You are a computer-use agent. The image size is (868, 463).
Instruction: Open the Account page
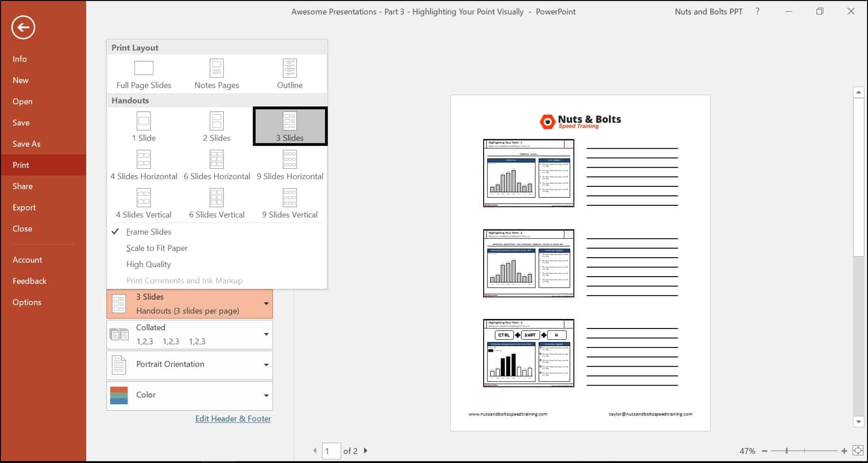click(43, 260)
